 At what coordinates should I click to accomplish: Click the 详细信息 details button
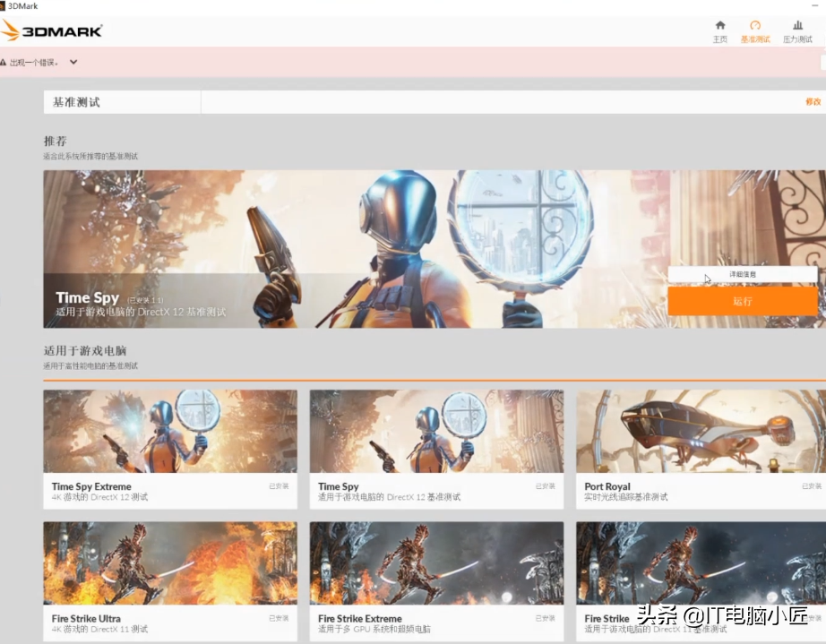point(743,274)
